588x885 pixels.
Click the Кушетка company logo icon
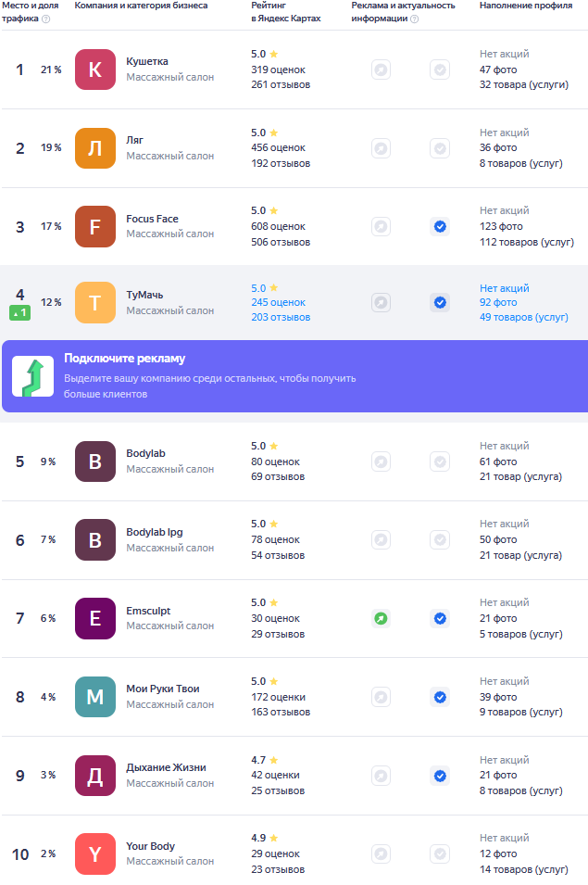(94, 70)
